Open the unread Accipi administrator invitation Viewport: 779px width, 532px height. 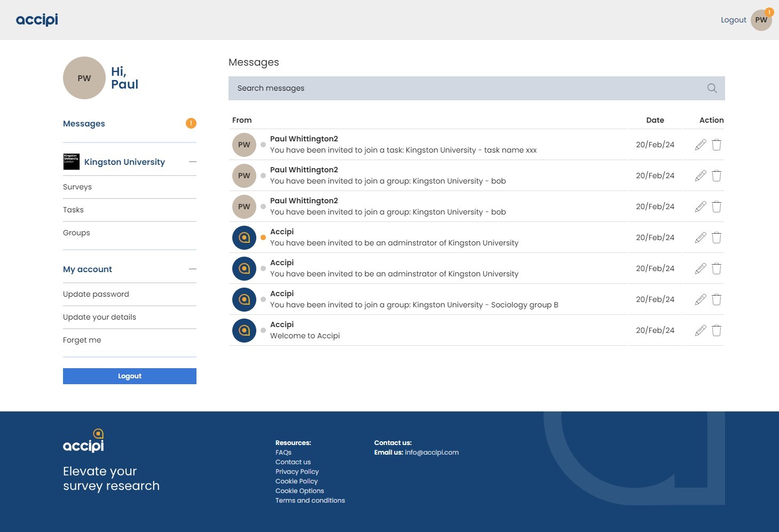point(394,243)
